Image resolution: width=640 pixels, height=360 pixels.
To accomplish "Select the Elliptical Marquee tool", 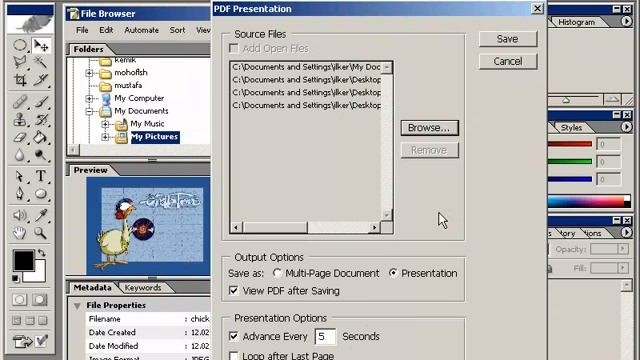I will point(20,45).
